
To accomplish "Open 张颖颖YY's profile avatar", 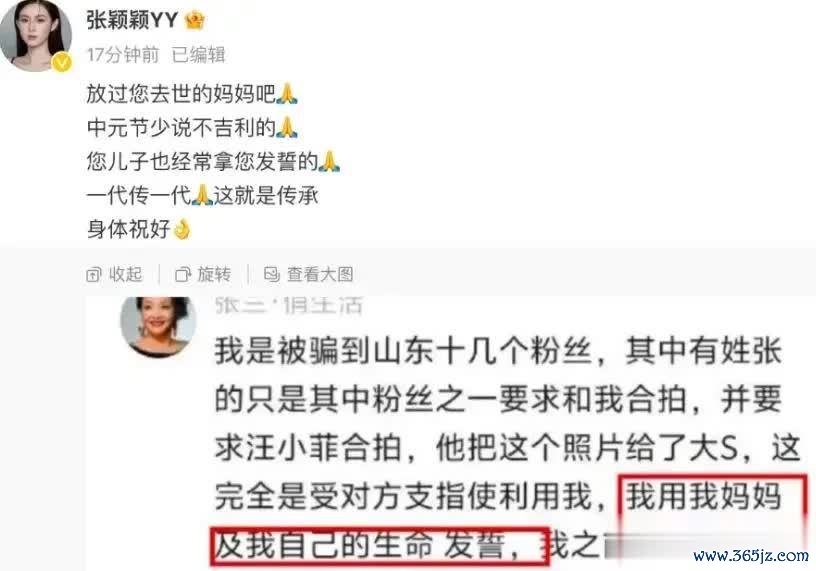I will click(x=35, y=34).
